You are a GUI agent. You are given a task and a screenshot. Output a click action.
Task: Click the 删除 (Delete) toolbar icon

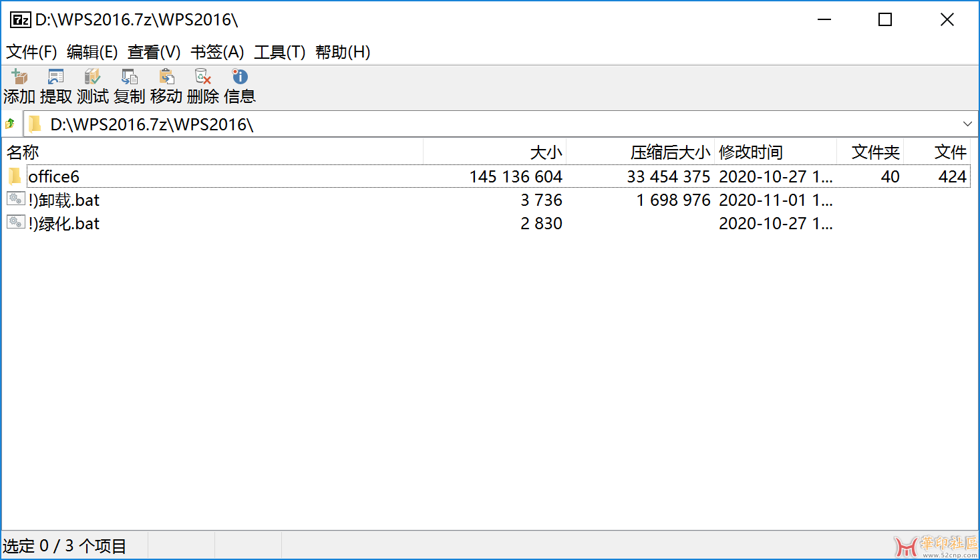pyautogui.click(x=203, y=76)
